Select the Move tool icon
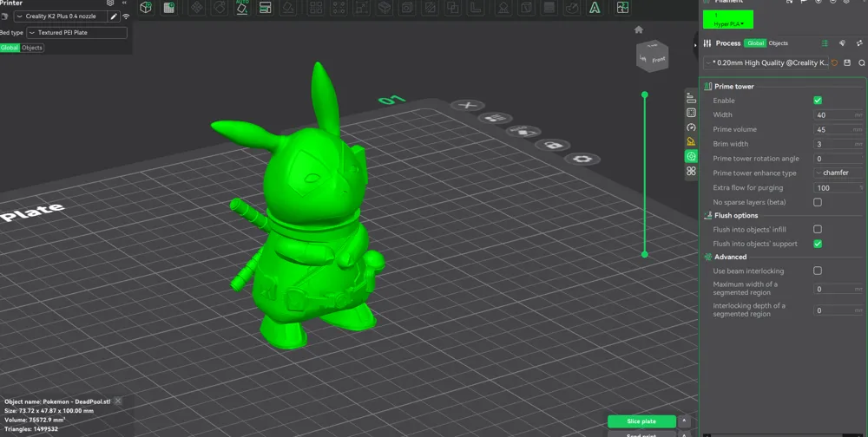The image size is (868, 437). point(196,7)
